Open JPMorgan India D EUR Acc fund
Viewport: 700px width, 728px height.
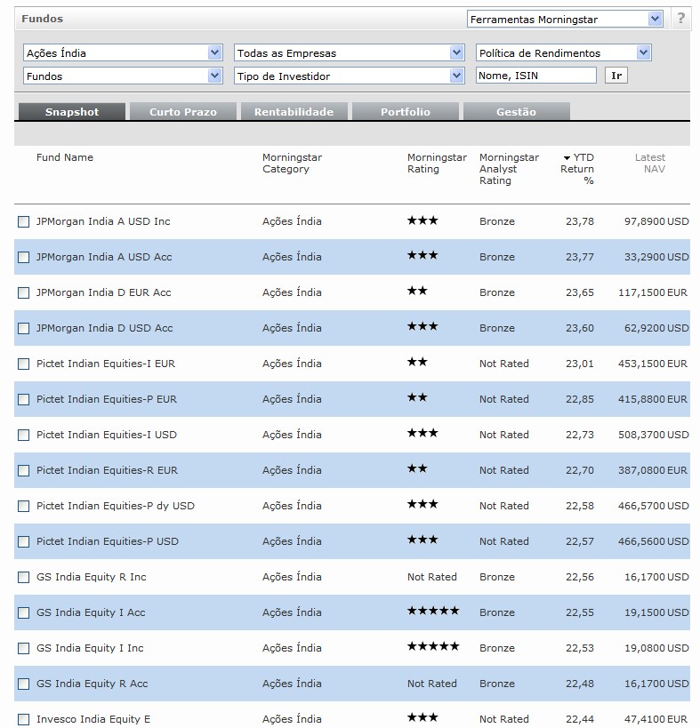click(x=103, y=292)
